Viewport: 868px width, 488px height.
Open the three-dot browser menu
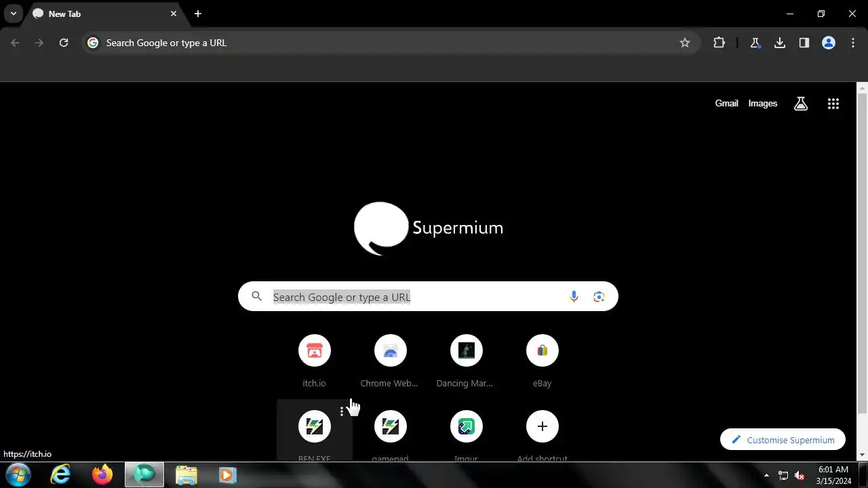tap(853, 43)
